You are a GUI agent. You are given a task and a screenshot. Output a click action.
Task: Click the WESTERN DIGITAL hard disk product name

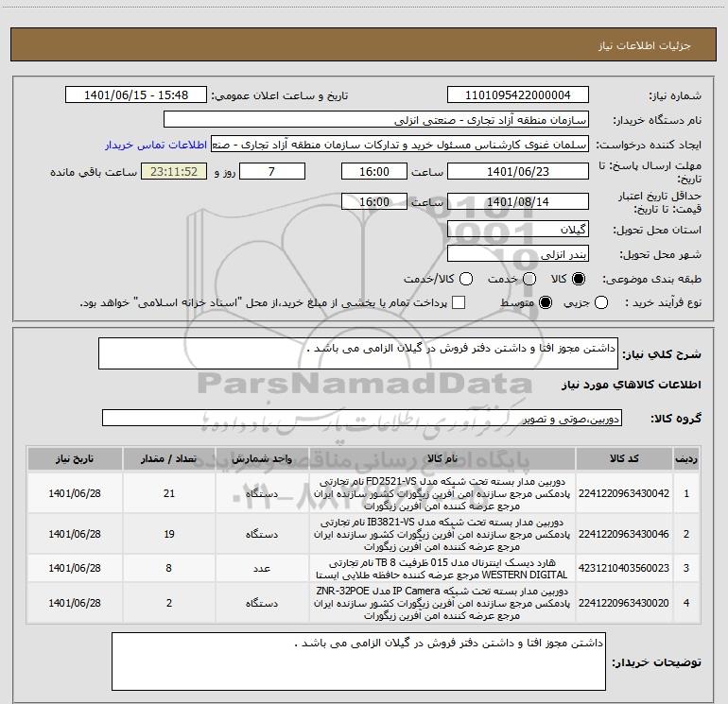442,569
